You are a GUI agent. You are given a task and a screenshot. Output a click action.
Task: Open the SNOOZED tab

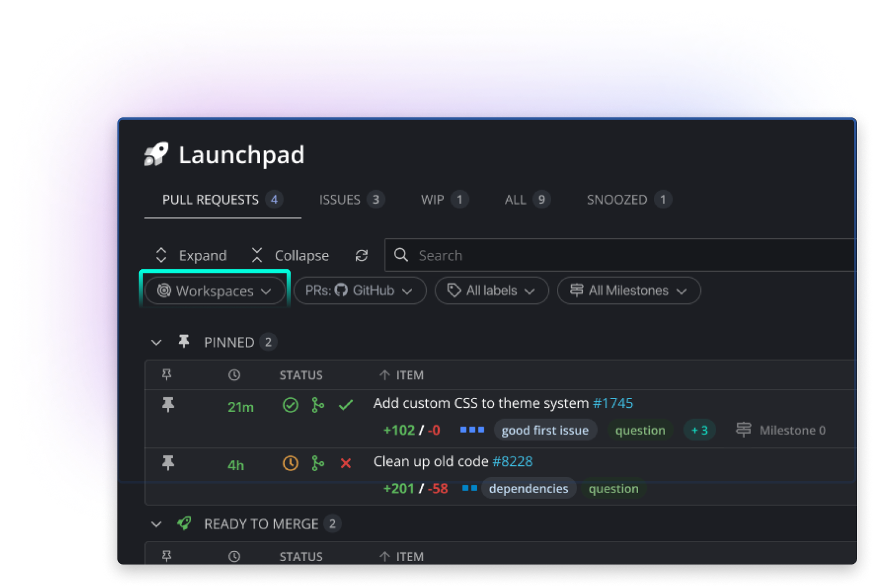618,200
